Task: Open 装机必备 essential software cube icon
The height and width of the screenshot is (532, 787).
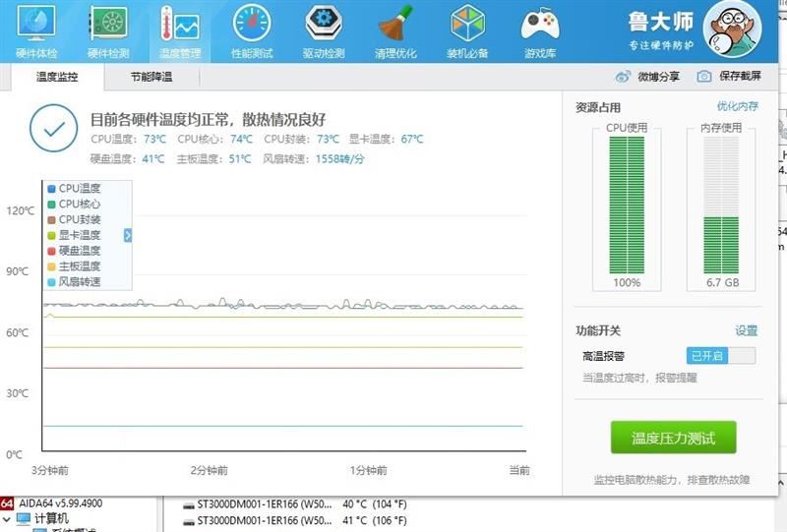Action: pos(467,23)
